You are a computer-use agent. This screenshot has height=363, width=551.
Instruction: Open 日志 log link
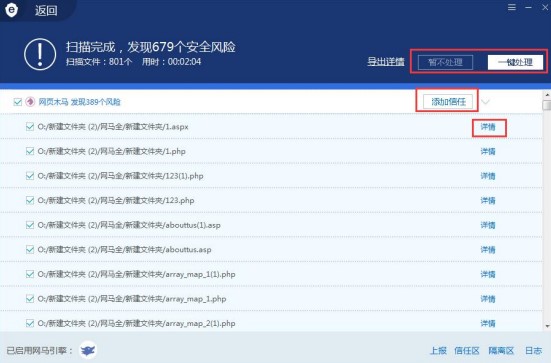pyautogui.click(x=533, y=350)
